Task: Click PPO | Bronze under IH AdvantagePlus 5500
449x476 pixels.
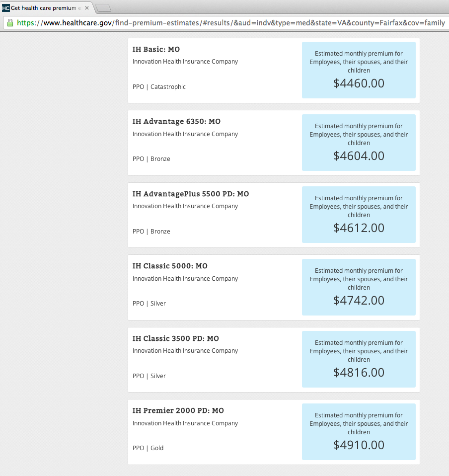Action: coord(151,232)
